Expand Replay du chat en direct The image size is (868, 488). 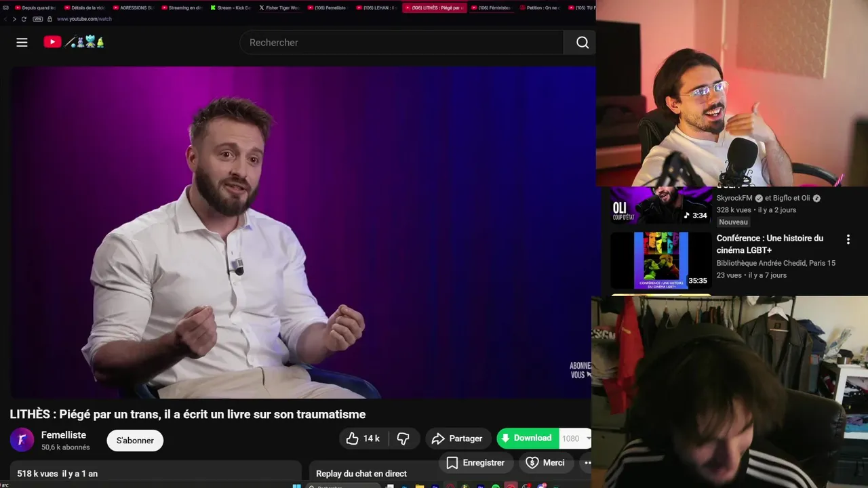tap(361, 474)
